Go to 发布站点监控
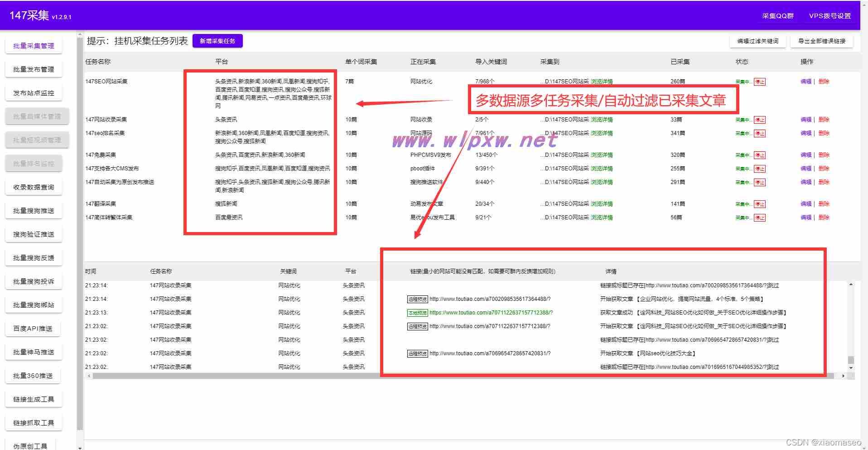The width and height of the screenshot is (868, 450). [34, 93]
